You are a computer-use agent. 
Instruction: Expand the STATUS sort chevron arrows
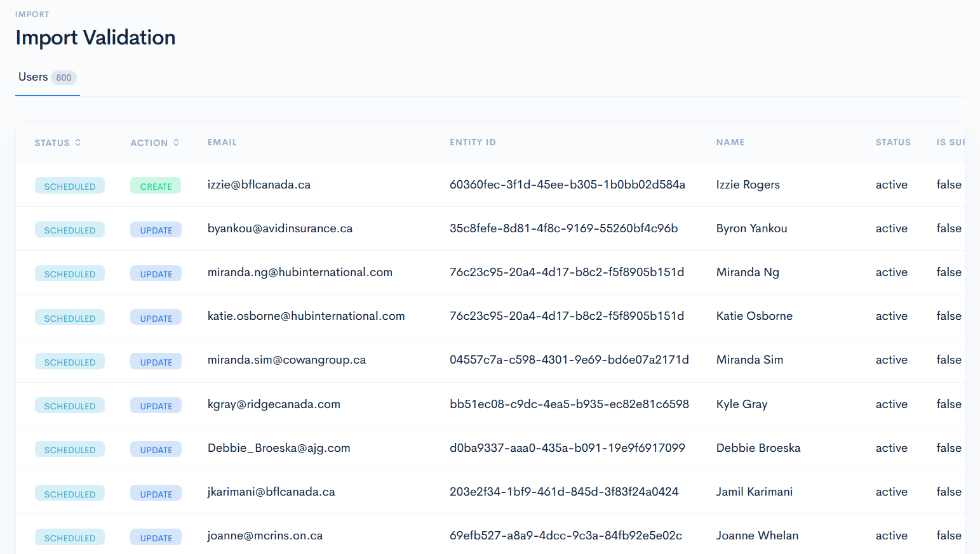(x=79, y=143)
